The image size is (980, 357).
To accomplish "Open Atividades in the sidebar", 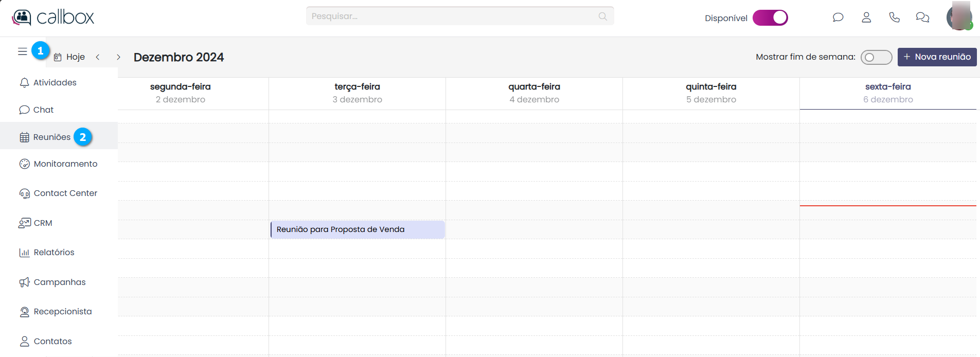I will (x=55, y=83).
